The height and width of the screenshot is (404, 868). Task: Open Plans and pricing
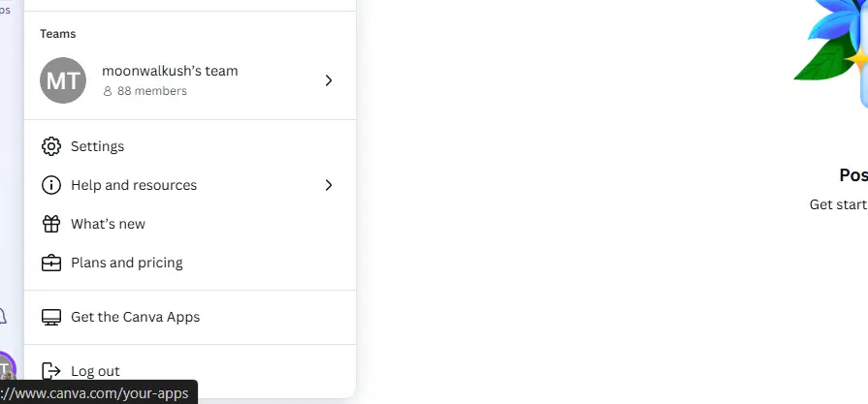(x=190, y=263)
